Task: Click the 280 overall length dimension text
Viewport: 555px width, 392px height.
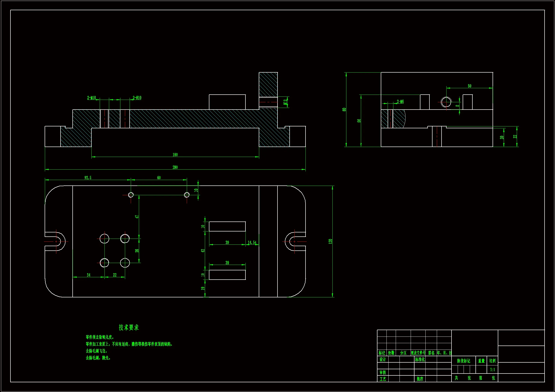Action: tap(175, 167)
